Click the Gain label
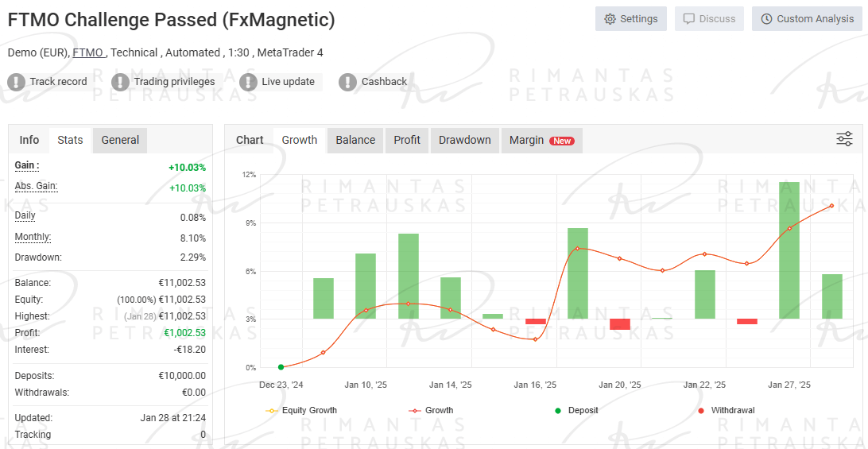 tap(26, 165)
